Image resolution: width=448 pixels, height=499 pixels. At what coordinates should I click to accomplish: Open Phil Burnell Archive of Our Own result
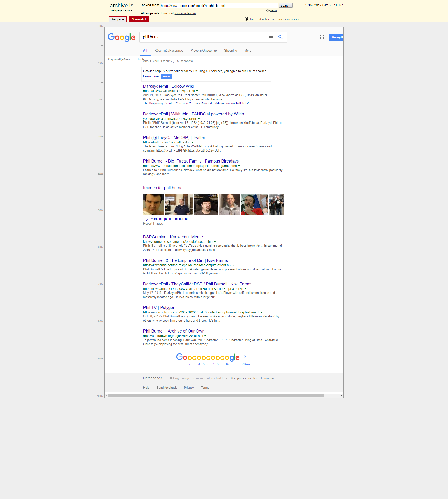coord(174,331)
